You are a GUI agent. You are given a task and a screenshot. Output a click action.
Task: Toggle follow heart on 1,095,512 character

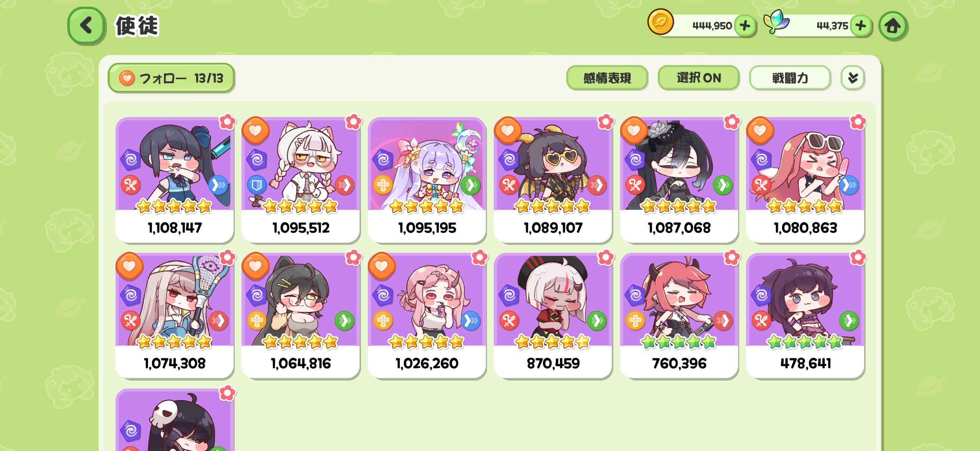pyautogui.click(x=256, y=131)
